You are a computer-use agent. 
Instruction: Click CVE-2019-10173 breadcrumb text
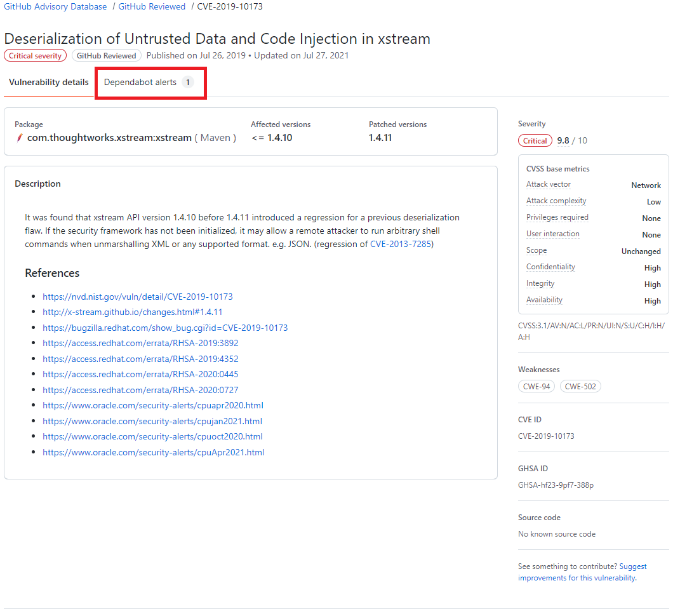point(230,6)
